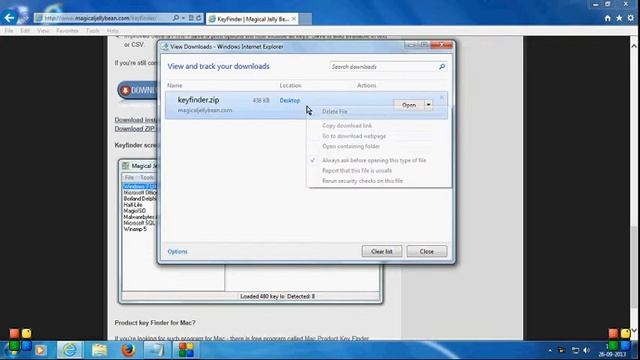The image size is (640, 360).
Task: Click the four-colored-squares taskbar icon
Action: pos(186,350)
